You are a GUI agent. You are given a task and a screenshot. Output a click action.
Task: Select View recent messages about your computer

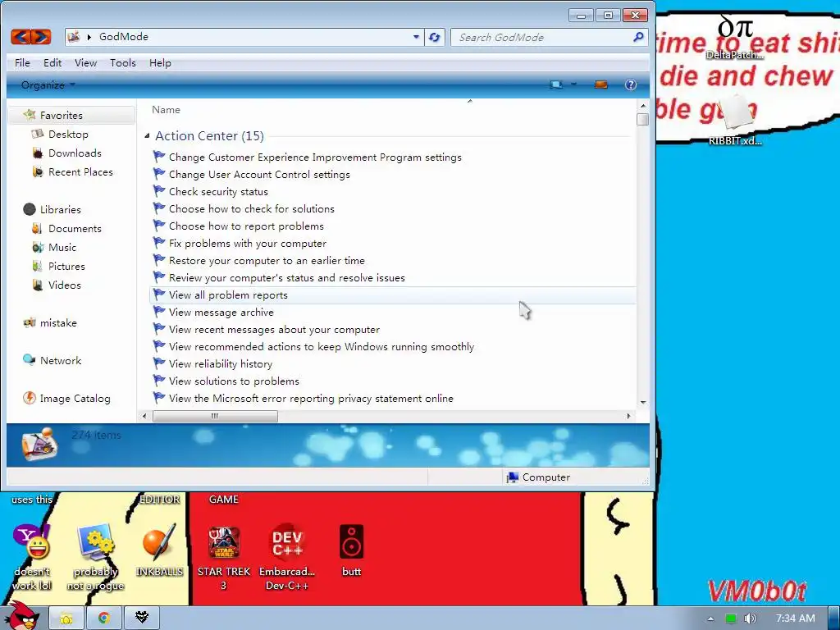274,329
